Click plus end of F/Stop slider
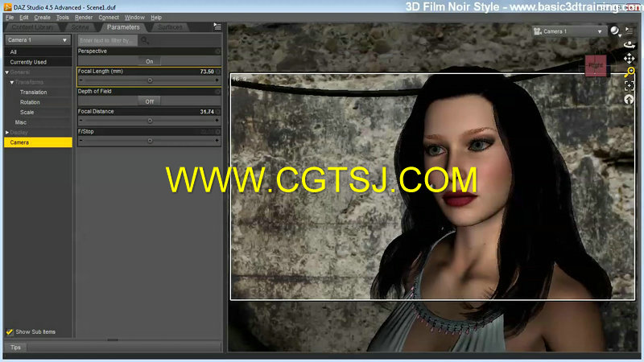The width and height of the screenshot is (644, 362). tap(217, 141)
